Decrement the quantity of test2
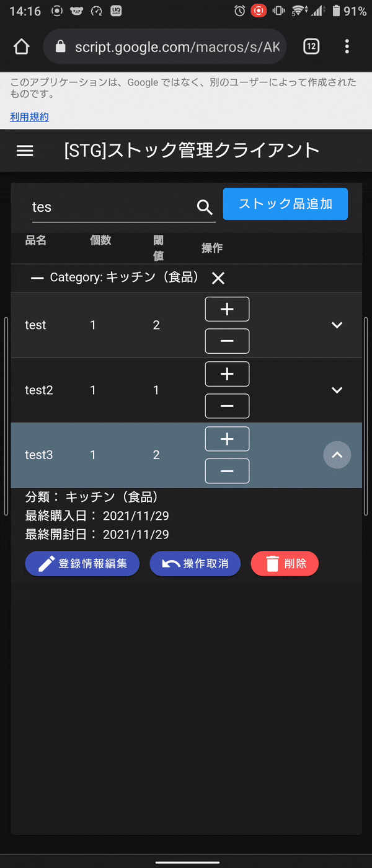The width and height of the screenshot is (372, 868). (227, 406)
